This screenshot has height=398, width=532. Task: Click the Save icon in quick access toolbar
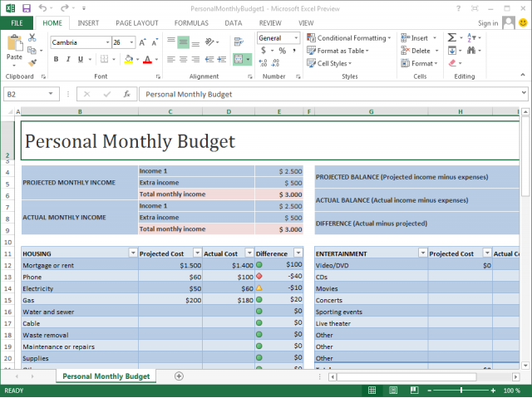coord(26,7)
